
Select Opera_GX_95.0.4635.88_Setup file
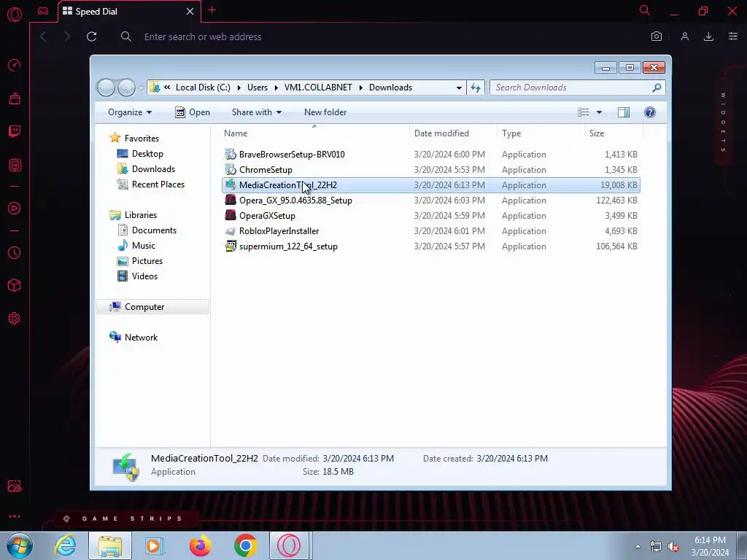point(430,201)
